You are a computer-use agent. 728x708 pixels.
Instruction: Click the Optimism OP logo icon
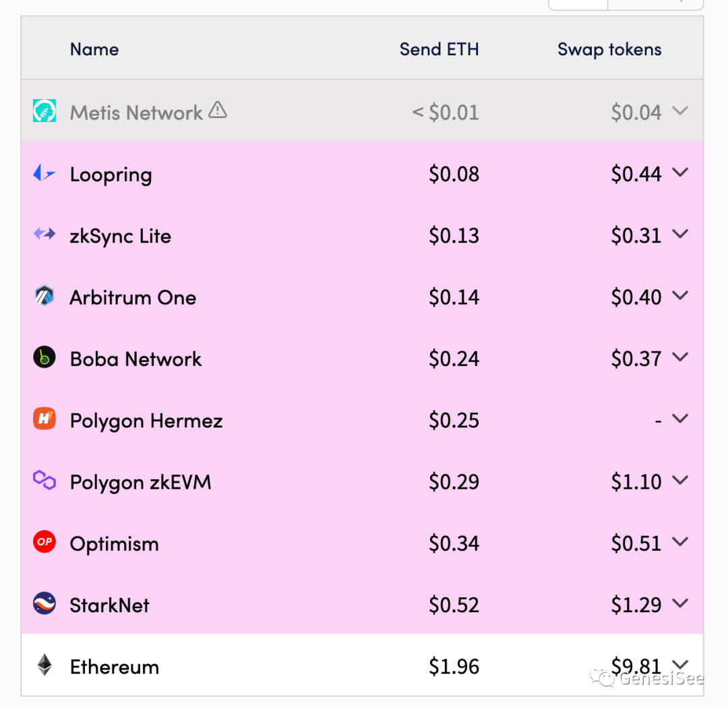pyautogui.click(x=44, y=542)
